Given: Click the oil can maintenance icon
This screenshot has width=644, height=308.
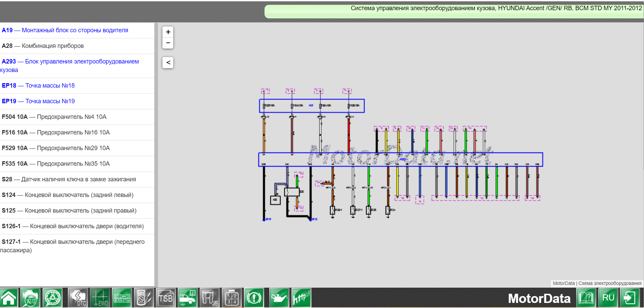Looking at the screenshot, I should pyautogui.click(x=279, y=298).
